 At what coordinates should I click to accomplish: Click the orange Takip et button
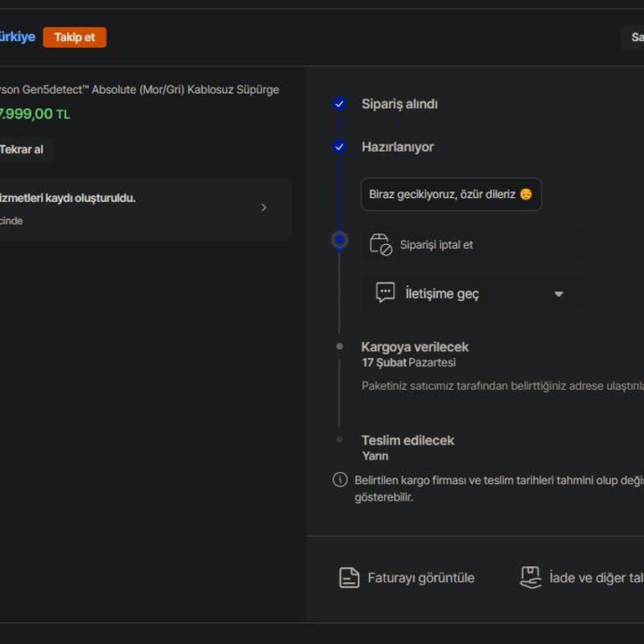(x=75, y=38)
